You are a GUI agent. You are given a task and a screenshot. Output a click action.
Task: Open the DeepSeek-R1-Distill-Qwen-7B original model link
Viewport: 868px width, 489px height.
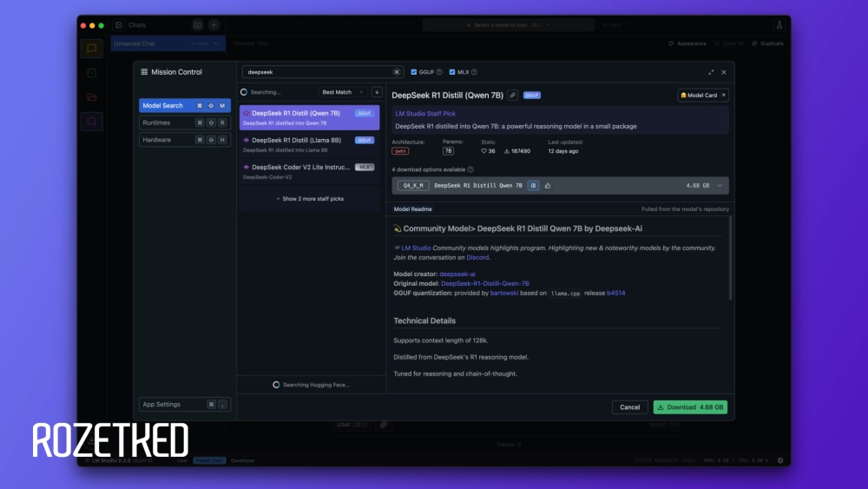point(484,283)
